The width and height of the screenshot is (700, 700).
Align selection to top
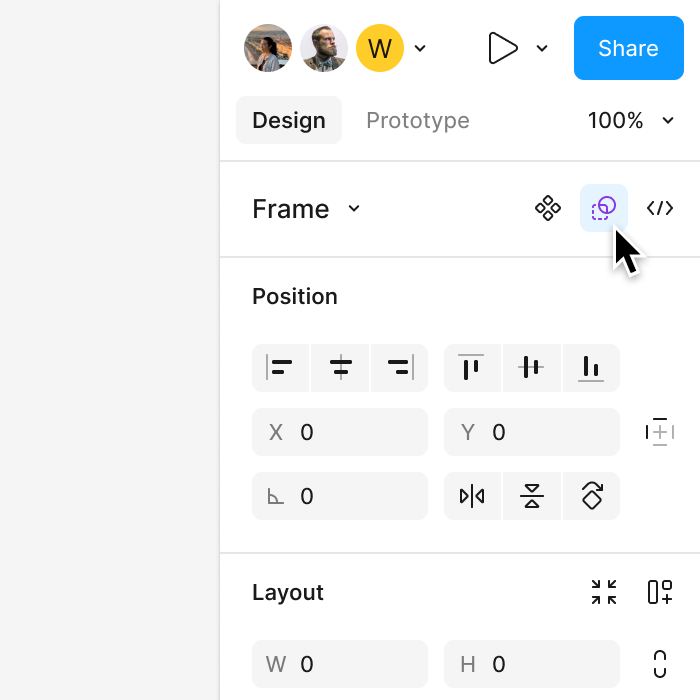pos(472,368)
